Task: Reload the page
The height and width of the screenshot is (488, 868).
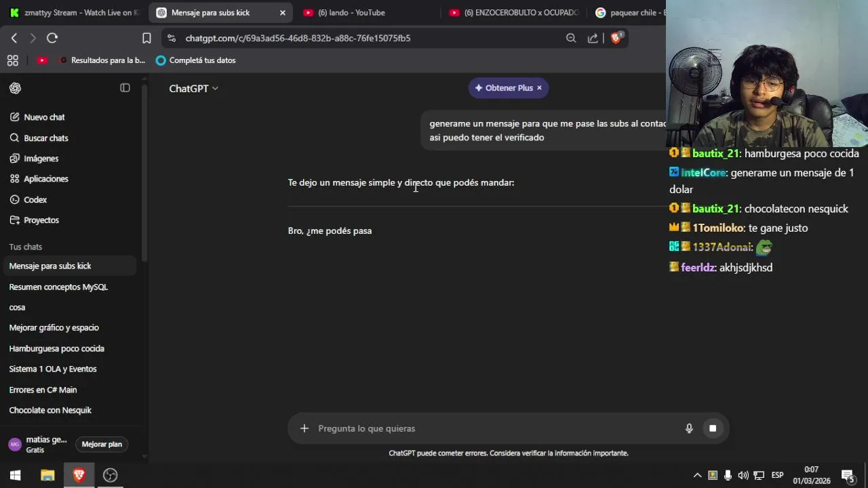Action: (52, 38)
